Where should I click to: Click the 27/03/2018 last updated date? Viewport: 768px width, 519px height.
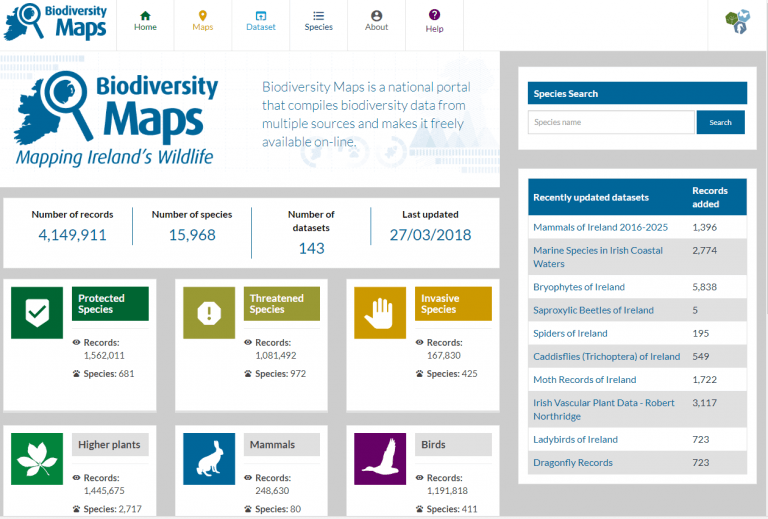coord(431,235)
